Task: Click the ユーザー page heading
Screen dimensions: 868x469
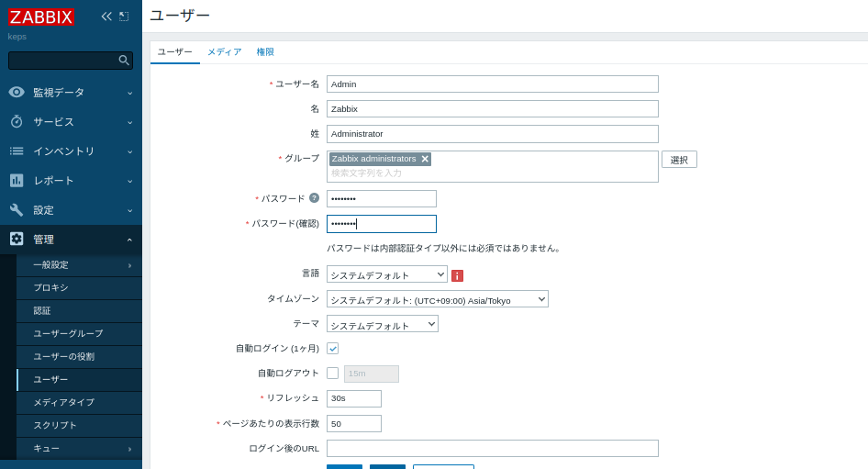Action: [180, 16]
